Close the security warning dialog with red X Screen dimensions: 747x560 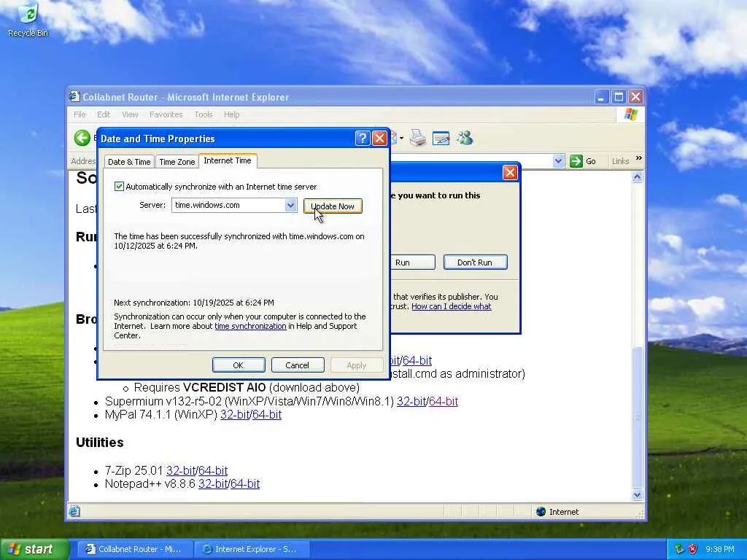pyautogui.click(x=510, y=172)
